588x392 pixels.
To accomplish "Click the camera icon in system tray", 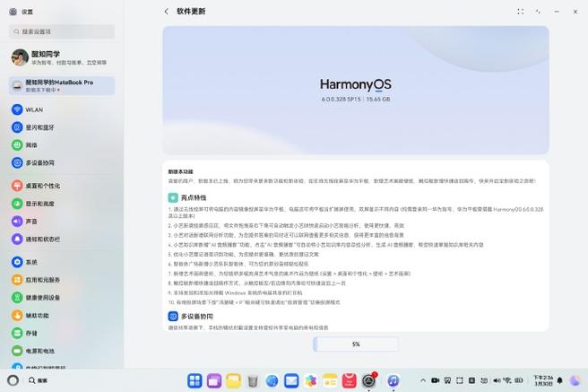I will pos(435,380).
